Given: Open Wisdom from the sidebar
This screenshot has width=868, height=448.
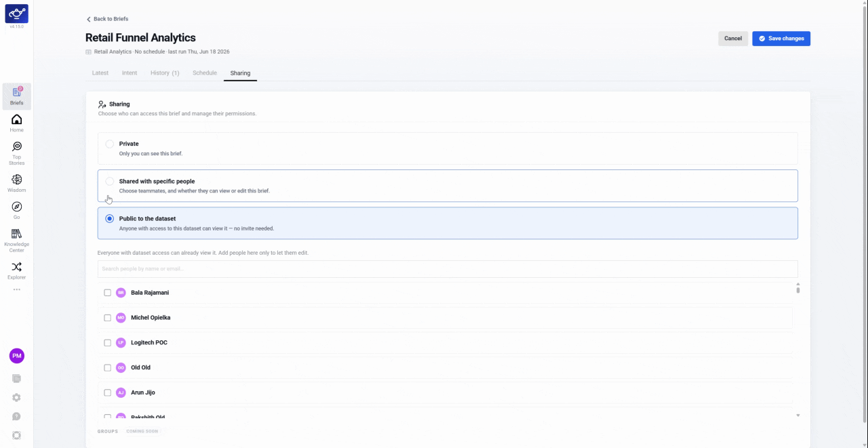Looking at the screenshot, I should coord(16,183).
